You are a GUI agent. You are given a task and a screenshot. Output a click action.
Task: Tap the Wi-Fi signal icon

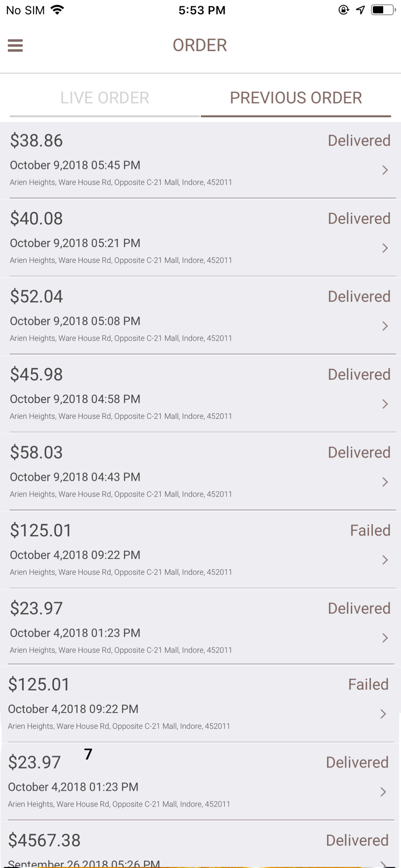click(57, 10)
